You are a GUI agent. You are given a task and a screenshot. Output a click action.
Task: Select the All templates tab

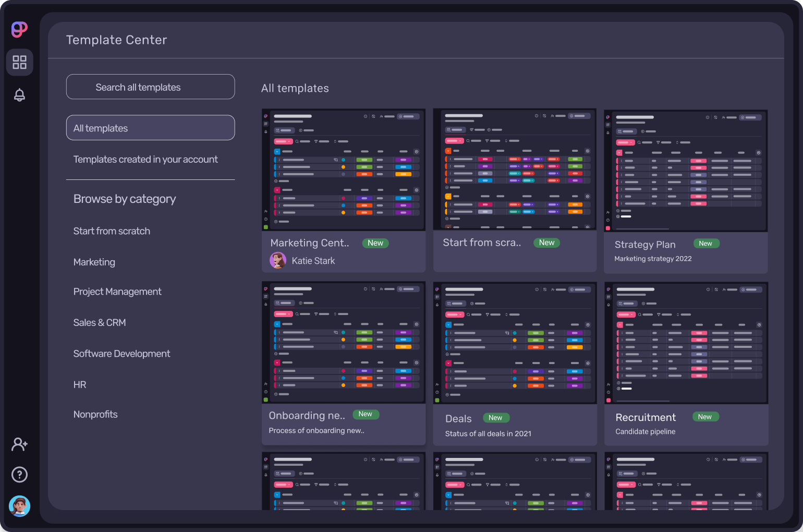pyautogui.click(x=150, y=128)
